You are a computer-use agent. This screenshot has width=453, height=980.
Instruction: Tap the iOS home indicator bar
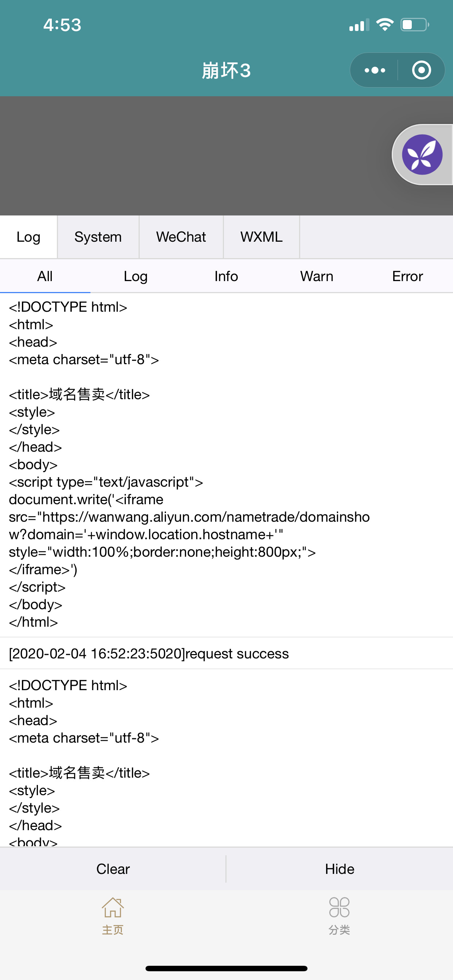click(226, 968)
